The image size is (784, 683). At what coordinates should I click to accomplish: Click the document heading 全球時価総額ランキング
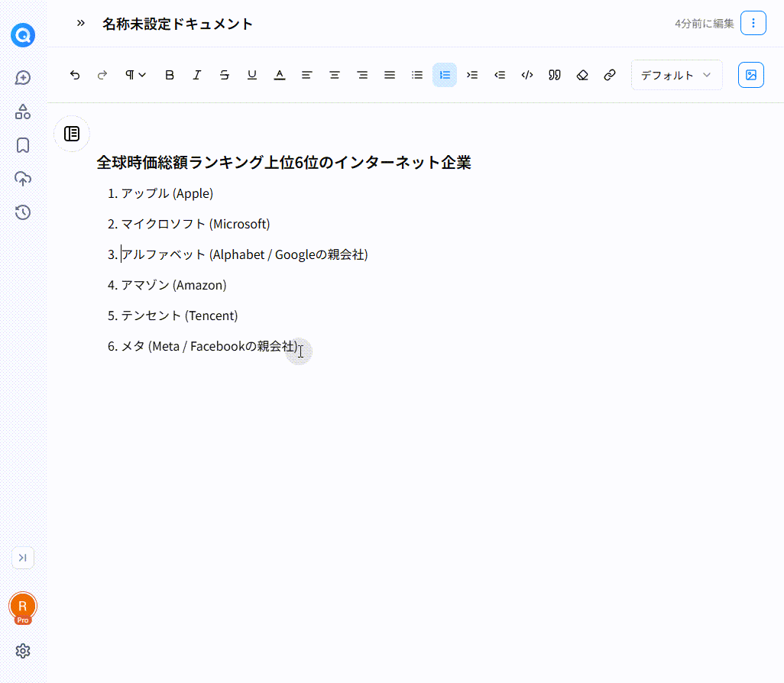[x=283, y=163]
